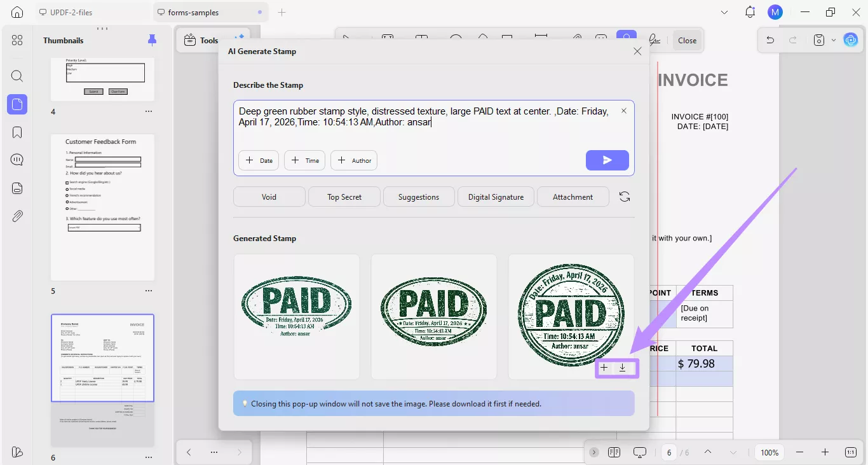Viewport: 868px width, 465px height.
Task: Click the Top Secret stamp preset
Action: (x=344, y=197)
